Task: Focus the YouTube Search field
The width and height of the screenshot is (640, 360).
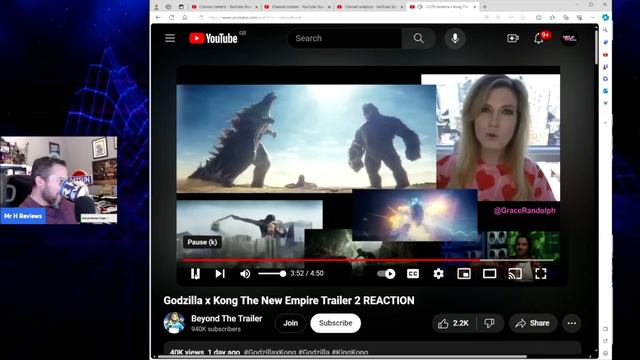Action: 345,38
